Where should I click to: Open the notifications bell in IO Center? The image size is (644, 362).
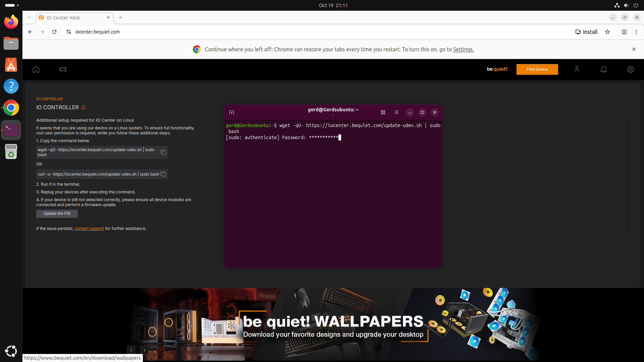coord(604,69)
